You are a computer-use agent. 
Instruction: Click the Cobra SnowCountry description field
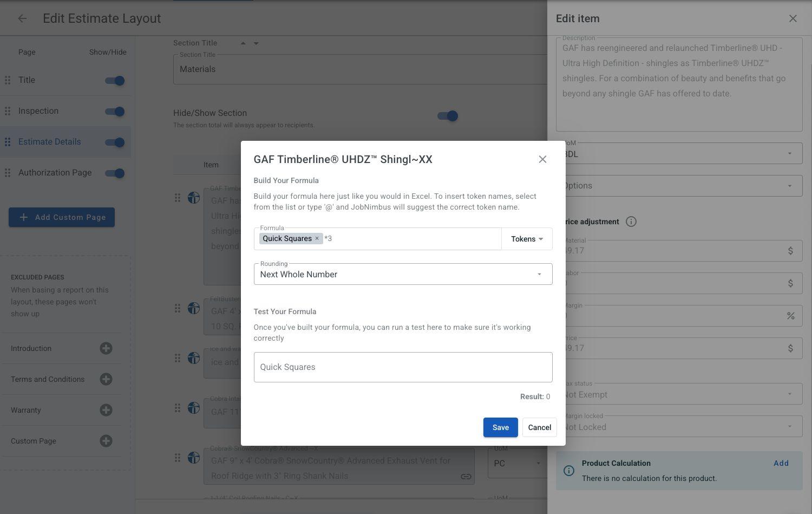339,466
